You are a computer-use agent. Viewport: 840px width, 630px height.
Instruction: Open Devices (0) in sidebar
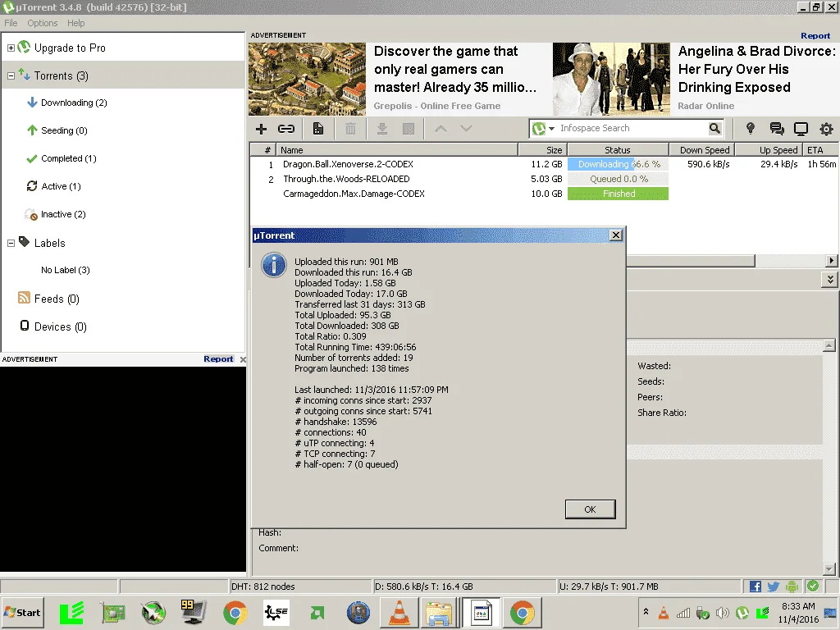pos(60,326)
